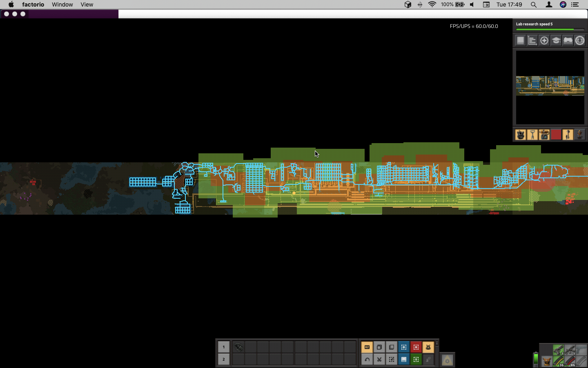Click the undo arrow shortcut
588x368 pixels.
[367, 359]
